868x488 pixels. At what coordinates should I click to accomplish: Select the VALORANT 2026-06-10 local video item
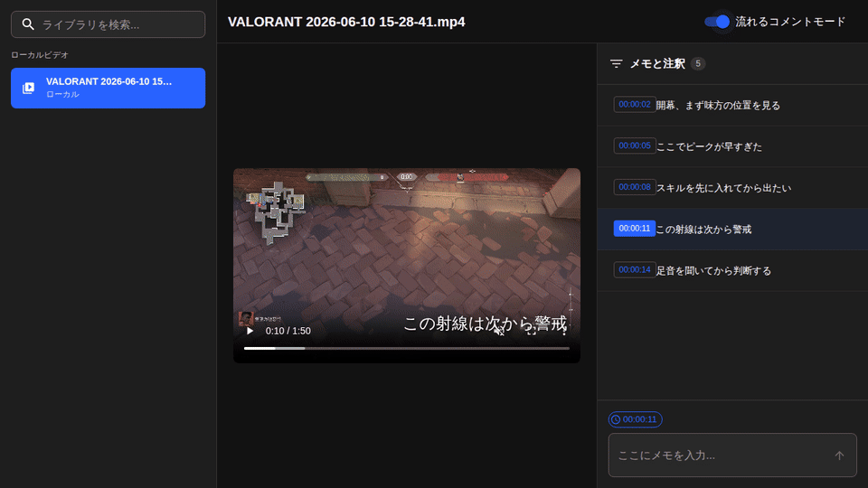[x=108, y=88]
